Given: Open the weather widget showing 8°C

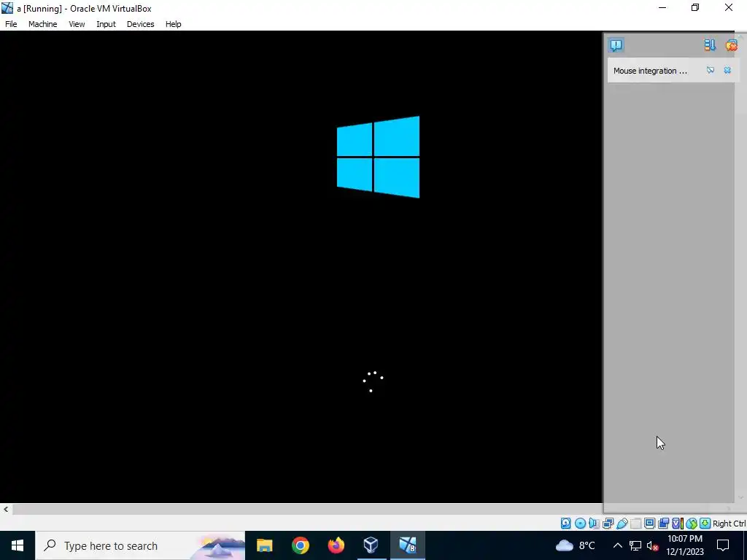Looking at the screenshot, I should [576, 545].
